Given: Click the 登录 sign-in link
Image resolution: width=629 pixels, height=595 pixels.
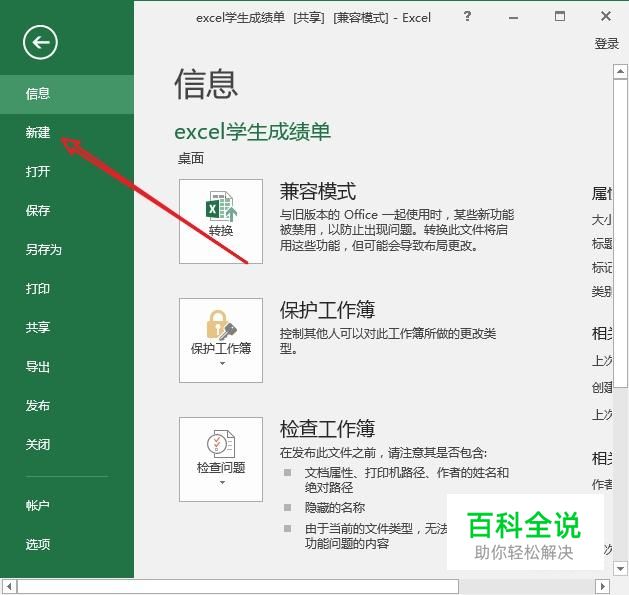Looking at the screenshot, I should [x=607, y=43].
